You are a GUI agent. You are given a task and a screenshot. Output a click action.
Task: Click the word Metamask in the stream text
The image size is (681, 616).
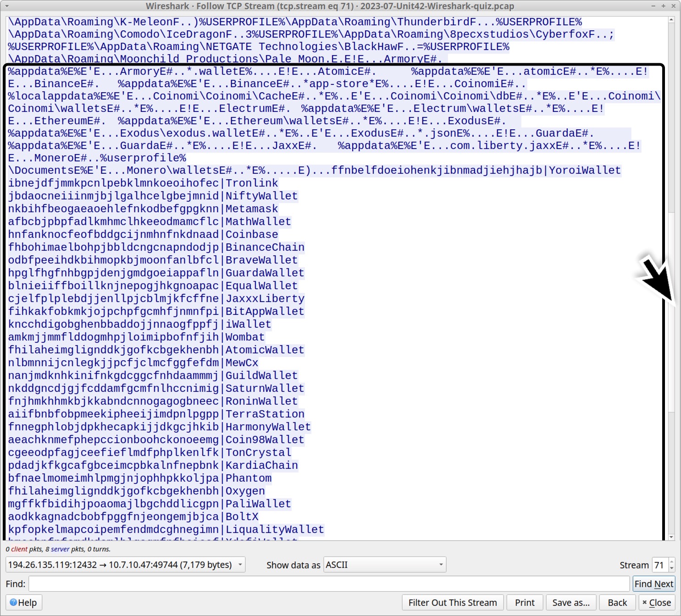pyautogui.click(x=250, y=209)
